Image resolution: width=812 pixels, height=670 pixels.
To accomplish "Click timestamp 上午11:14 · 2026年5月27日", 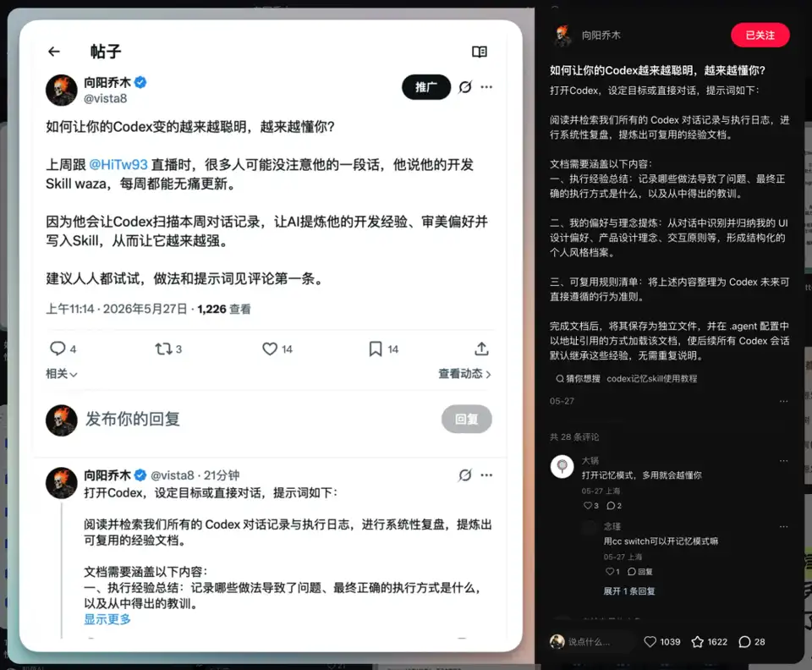I will (117, 309).
